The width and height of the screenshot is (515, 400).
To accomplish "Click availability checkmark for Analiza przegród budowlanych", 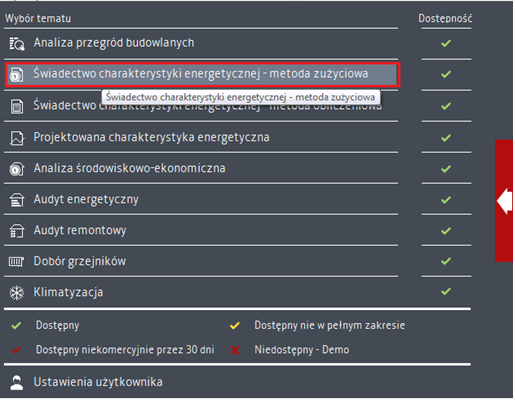I will (x=446, y=43).
